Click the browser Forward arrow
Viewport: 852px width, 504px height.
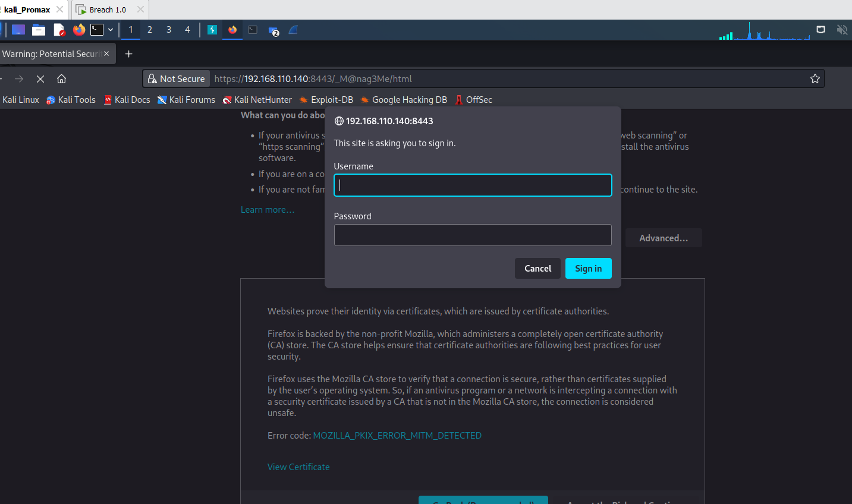[19, 78]
